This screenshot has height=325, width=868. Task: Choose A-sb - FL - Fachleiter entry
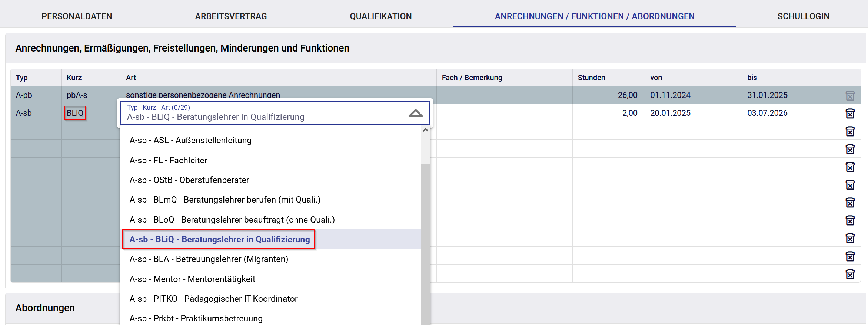[x=168, y=160]
